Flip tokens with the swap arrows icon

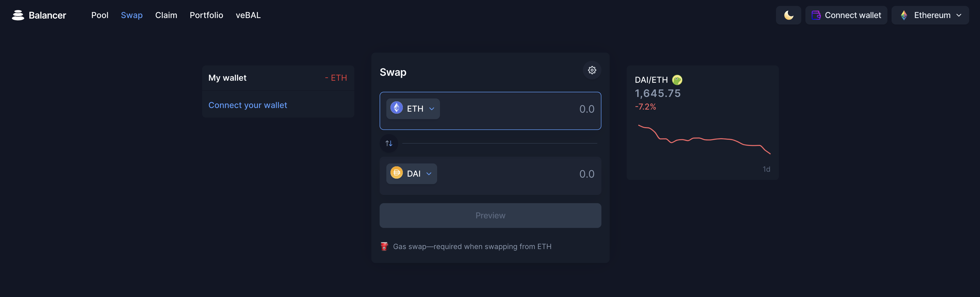pos(389,143)
